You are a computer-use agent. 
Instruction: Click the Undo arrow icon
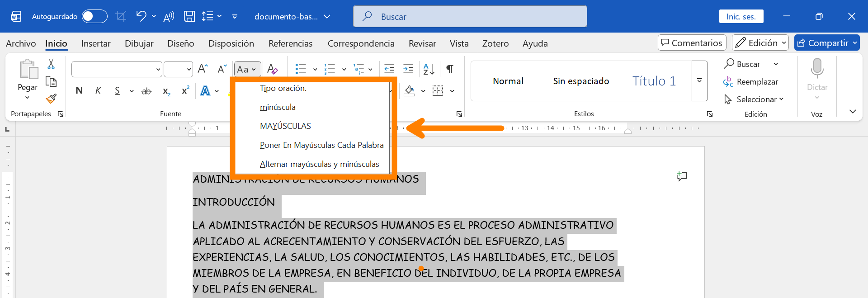[141, 16]
